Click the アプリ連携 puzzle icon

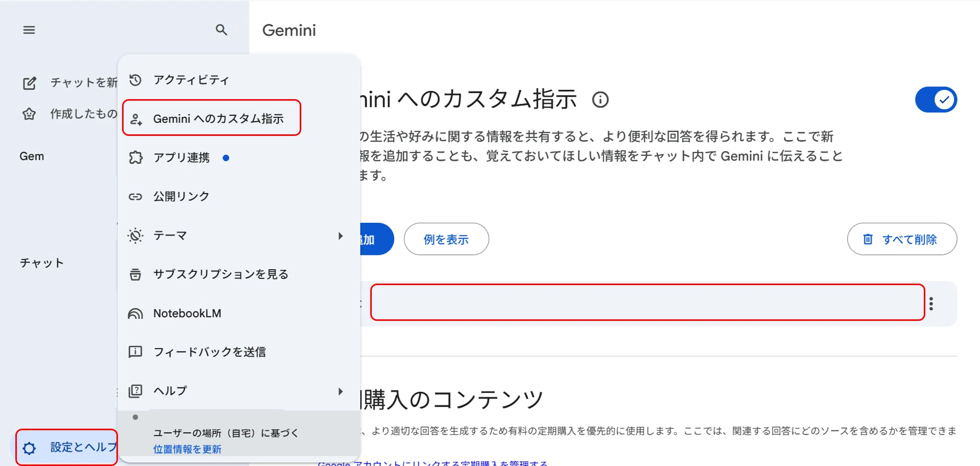(135, 157)
